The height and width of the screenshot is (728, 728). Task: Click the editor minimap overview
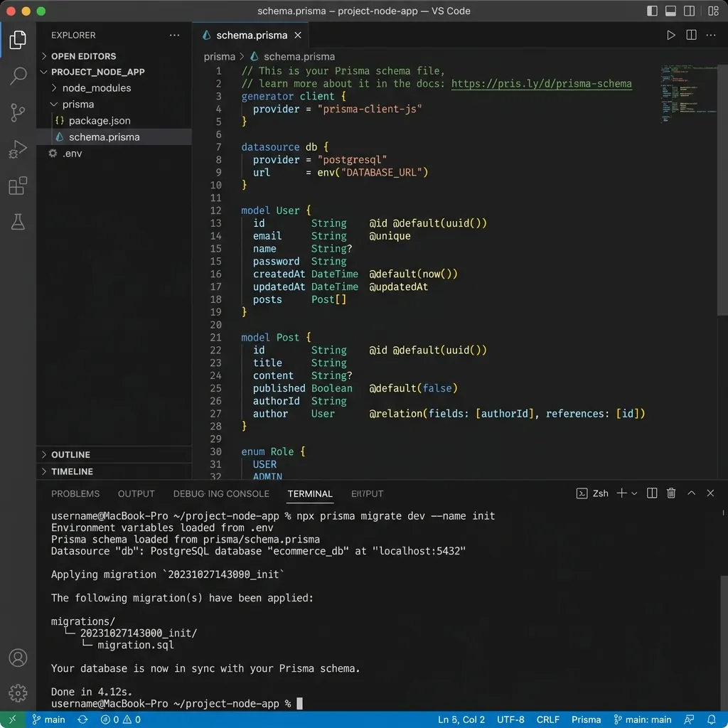coord(687,93)
